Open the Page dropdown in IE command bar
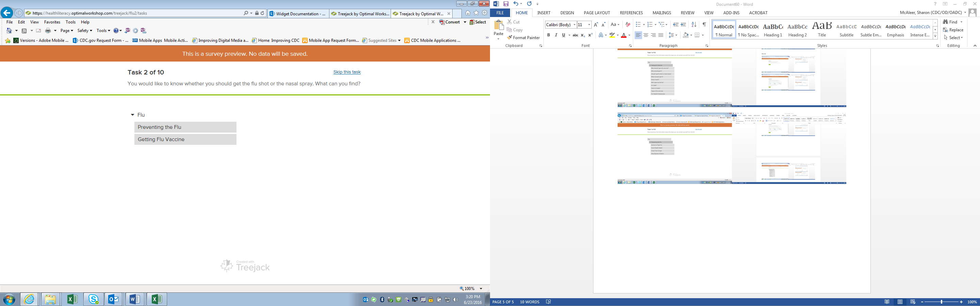This screenshot has height=306, width=980. pos(67,31)
